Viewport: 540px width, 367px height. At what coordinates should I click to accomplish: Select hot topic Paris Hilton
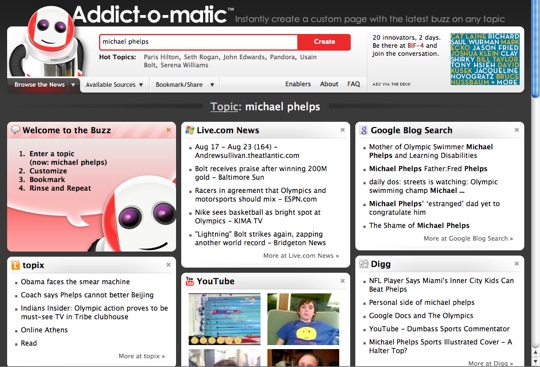coord(161,57)
